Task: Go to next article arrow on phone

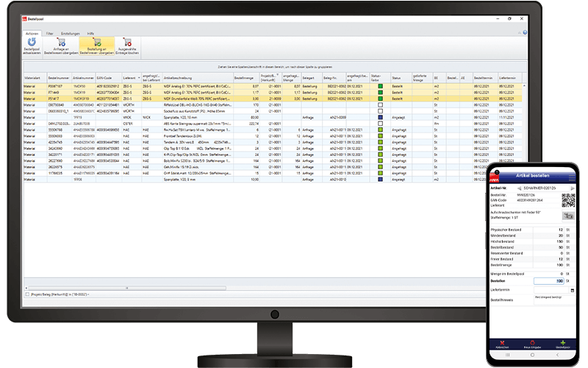Action: pos(573,188)
